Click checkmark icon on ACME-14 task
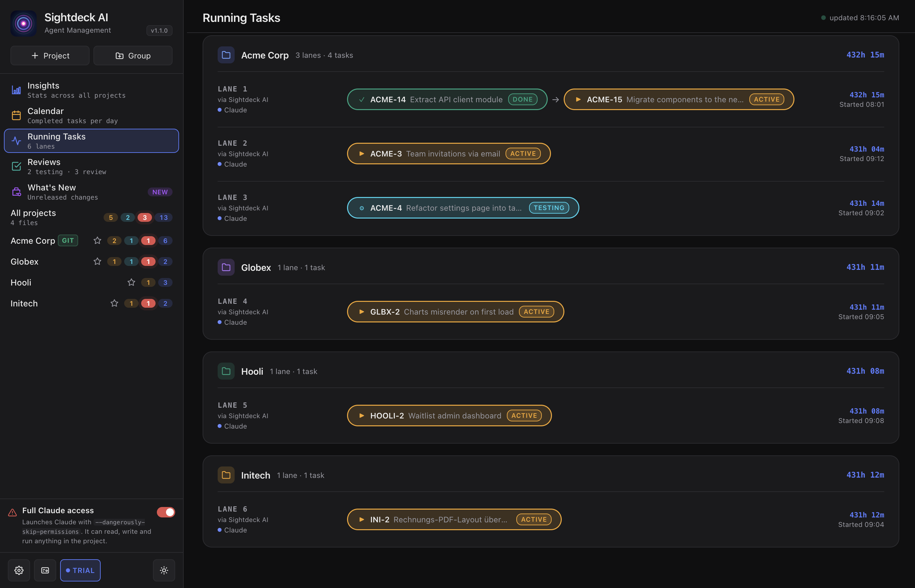Viewport: 915px width, 588px height. pos(362,99)
